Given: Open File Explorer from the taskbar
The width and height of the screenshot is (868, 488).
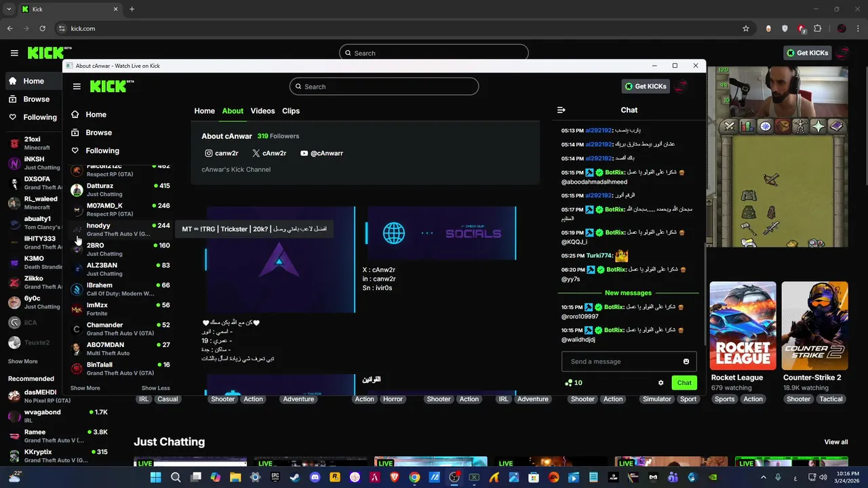Looking at the screenshot, I should click(235, 477).
